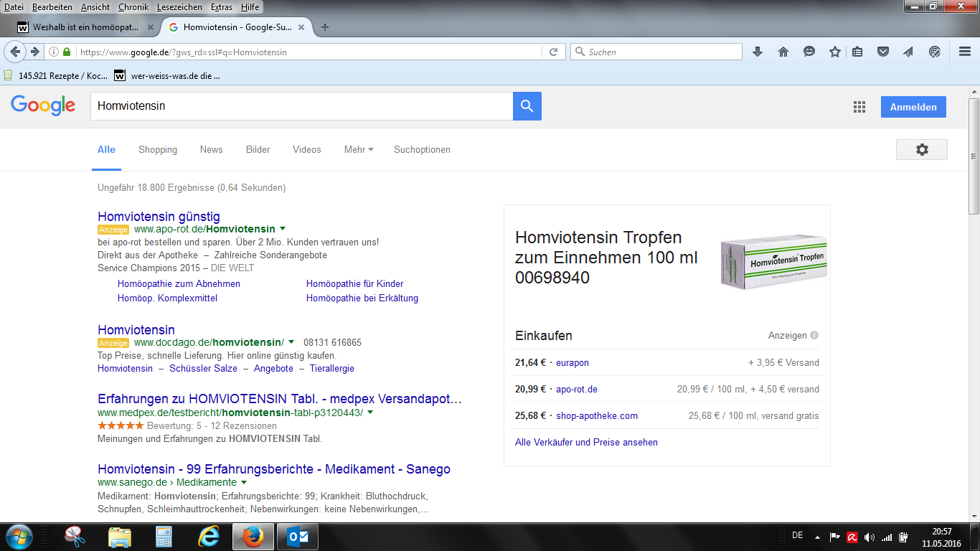
Task: Open the search settings gear button
Action: (922, 149)
